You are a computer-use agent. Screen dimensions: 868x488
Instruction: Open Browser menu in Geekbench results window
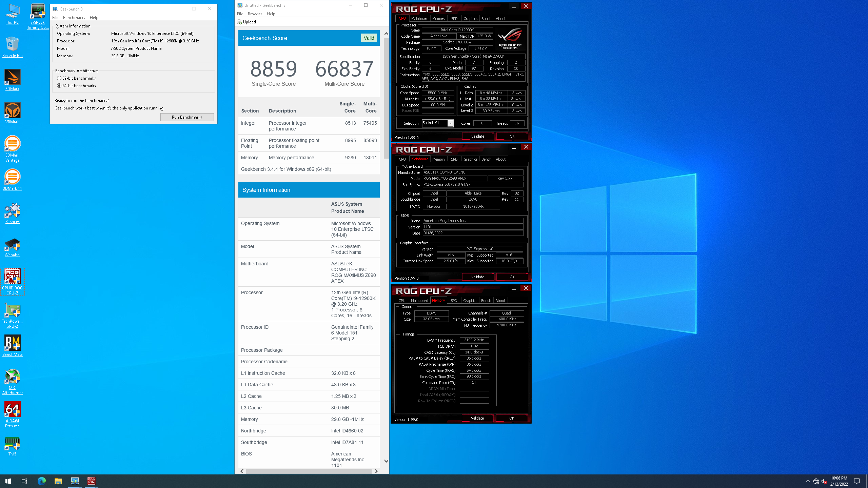tap(255, 14)
